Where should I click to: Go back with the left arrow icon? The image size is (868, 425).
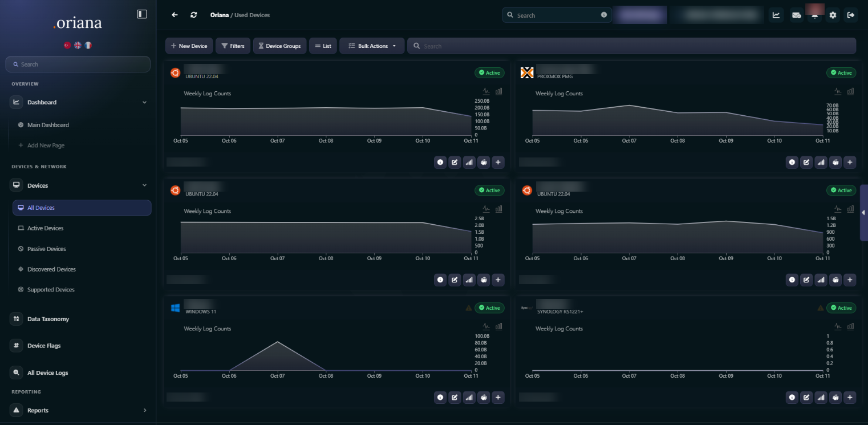click(175, 15)
